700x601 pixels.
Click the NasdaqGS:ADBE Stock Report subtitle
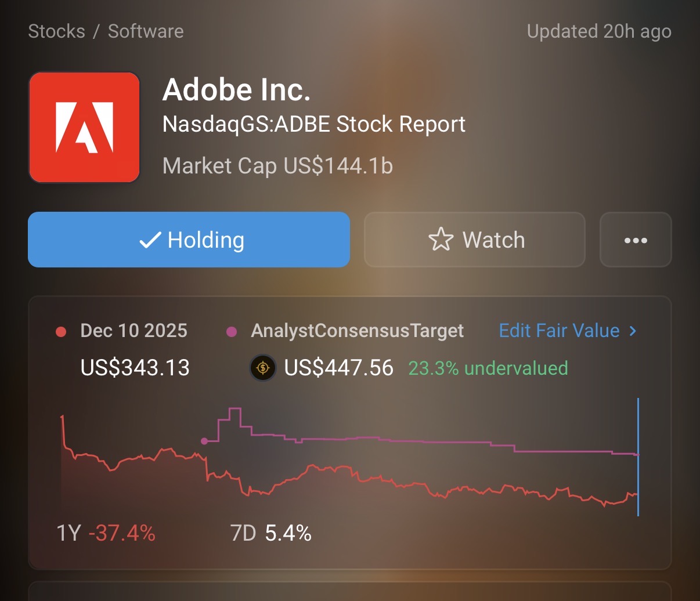(313, 124)
